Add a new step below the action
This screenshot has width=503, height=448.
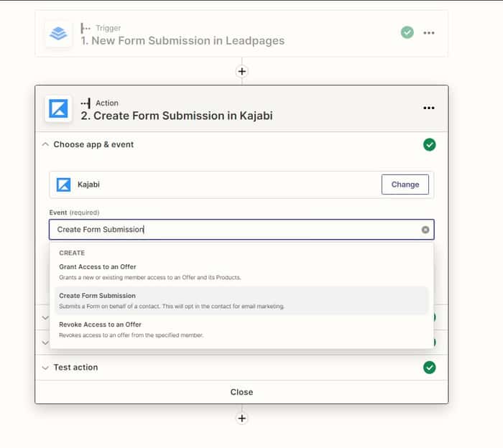[242, 418]
